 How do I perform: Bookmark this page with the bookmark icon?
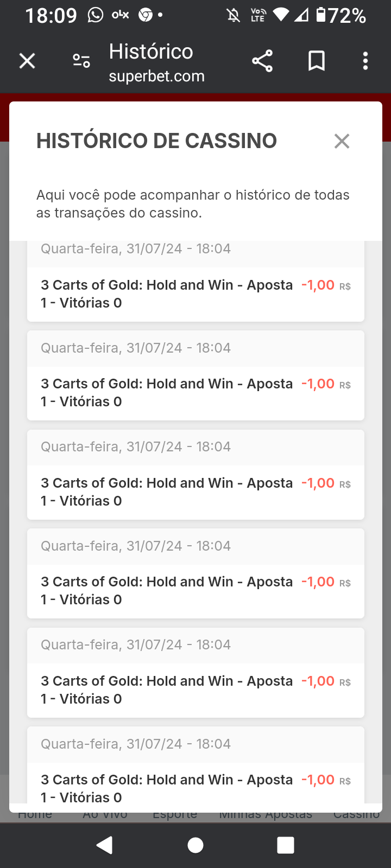(x=316, y=61)
